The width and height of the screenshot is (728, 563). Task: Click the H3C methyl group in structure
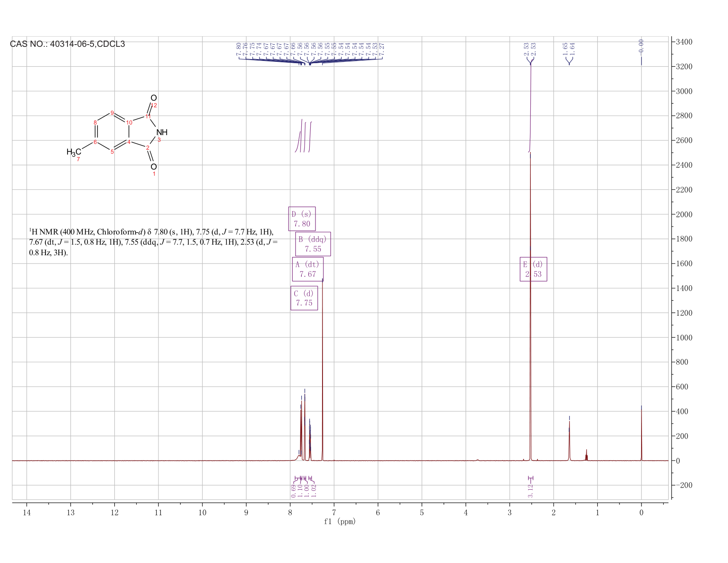coord(74,152)
